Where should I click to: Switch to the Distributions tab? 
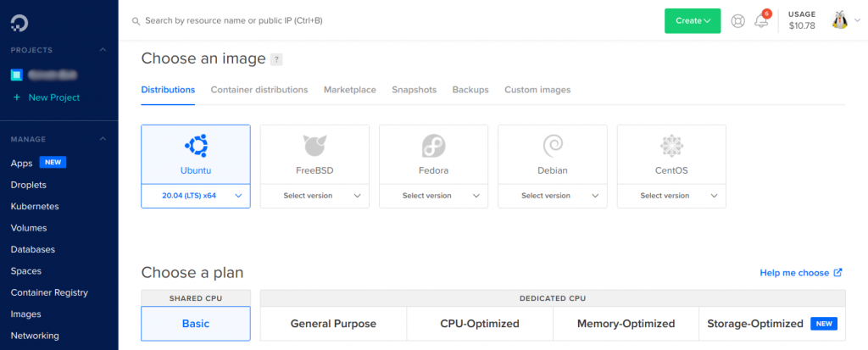click(169, 90)
